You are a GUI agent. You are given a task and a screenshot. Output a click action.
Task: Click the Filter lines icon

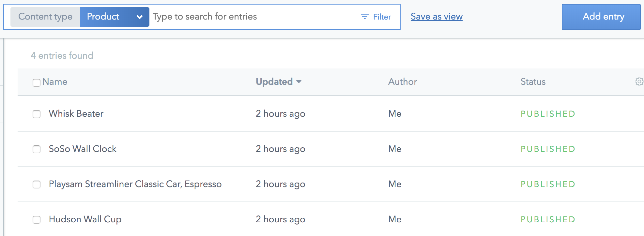click(364, 17)
